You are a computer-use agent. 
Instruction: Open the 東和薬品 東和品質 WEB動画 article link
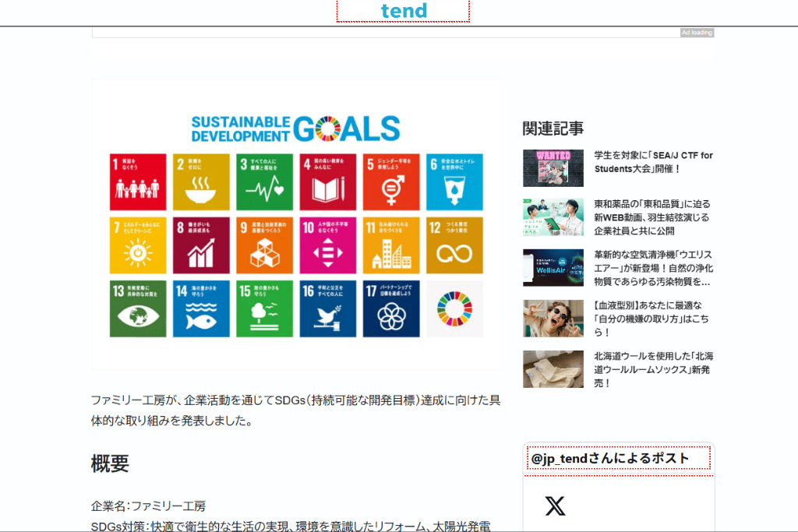[652, 217]
